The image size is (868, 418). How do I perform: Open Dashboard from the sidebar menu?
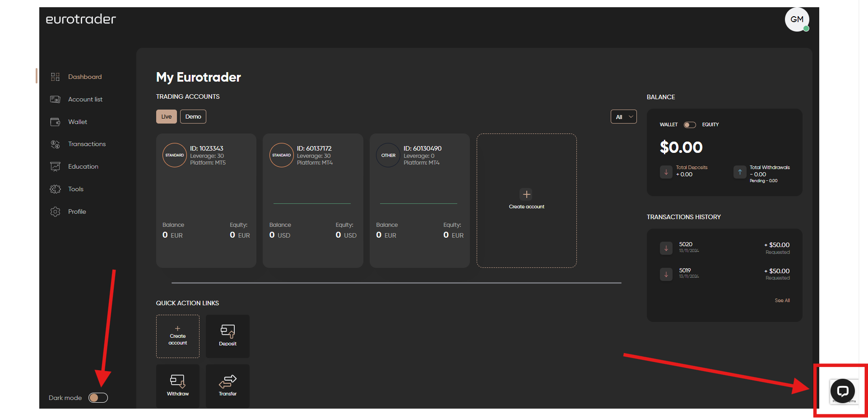pos(85,77)
